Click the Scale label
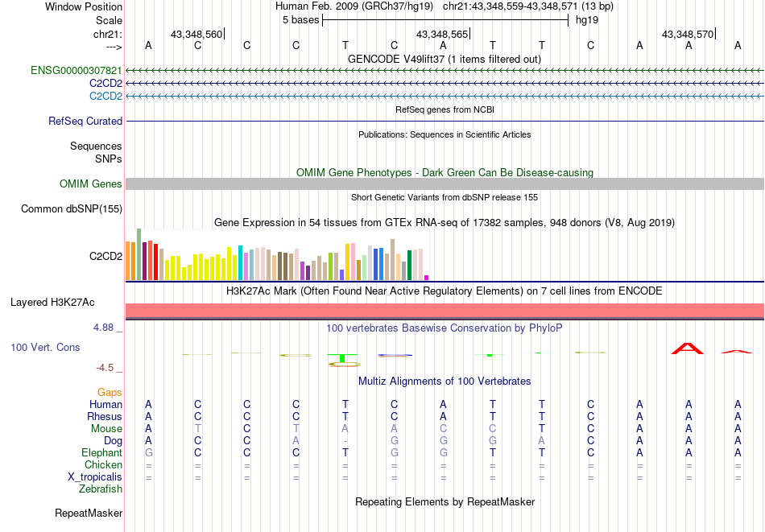The width and height of the screenshot is (765, 532). click(x=110, y=20)
